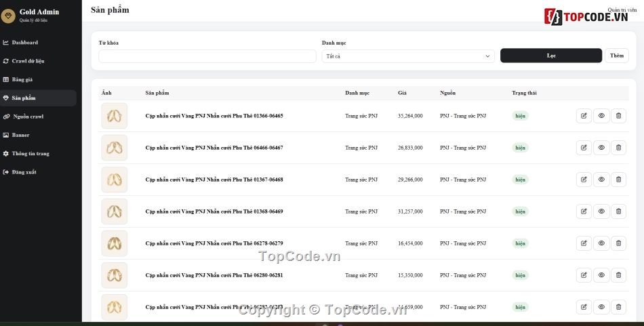644x326 pixels.
Task: Remove product Phu Thê 06280-06281
Action: point(618,275)
